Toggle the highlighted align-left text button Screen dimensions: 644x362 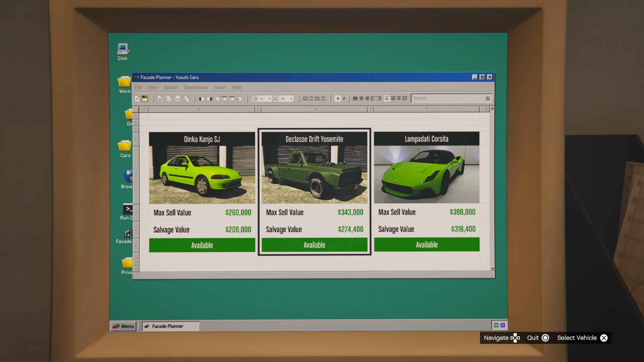pyautogui.click(x=387, y=98)
